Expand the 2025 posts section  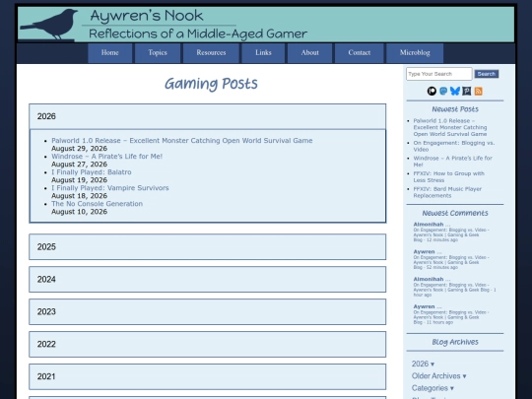[207, 246]
